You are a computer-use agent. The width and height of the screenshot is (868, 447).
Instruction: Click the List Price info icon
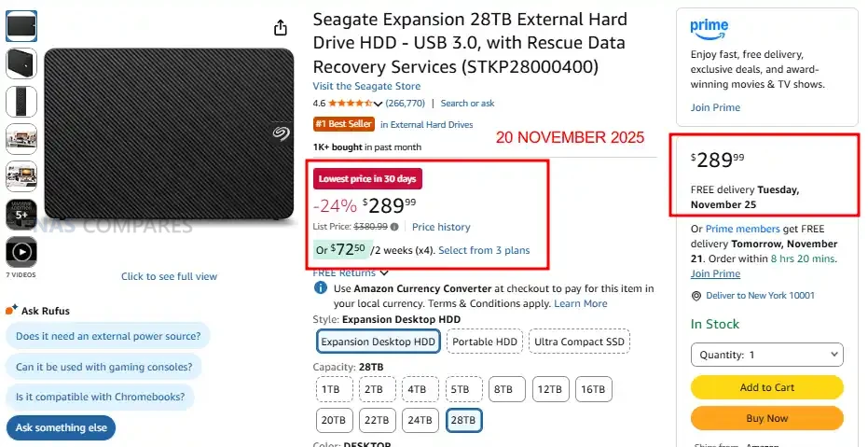[395, 227]
